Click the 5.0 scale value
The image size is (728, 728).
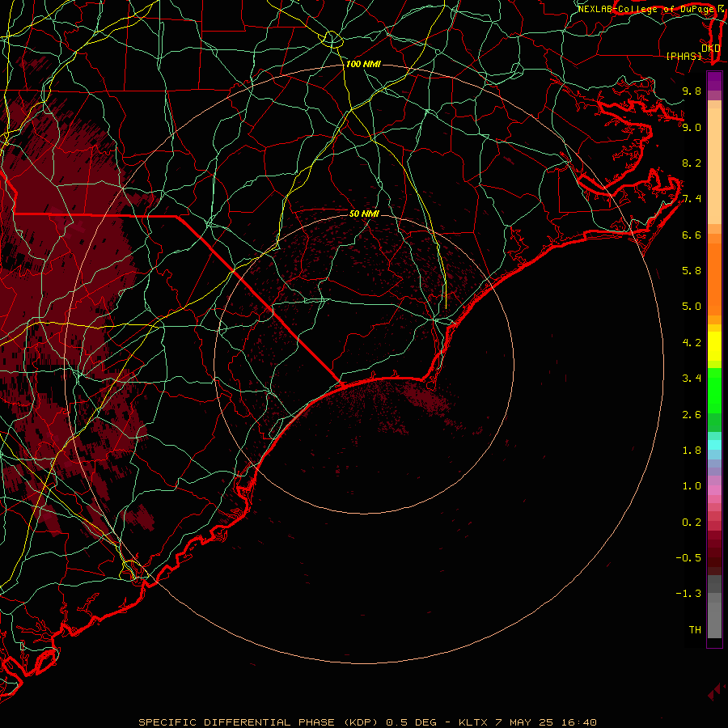(x=692, y=307)
